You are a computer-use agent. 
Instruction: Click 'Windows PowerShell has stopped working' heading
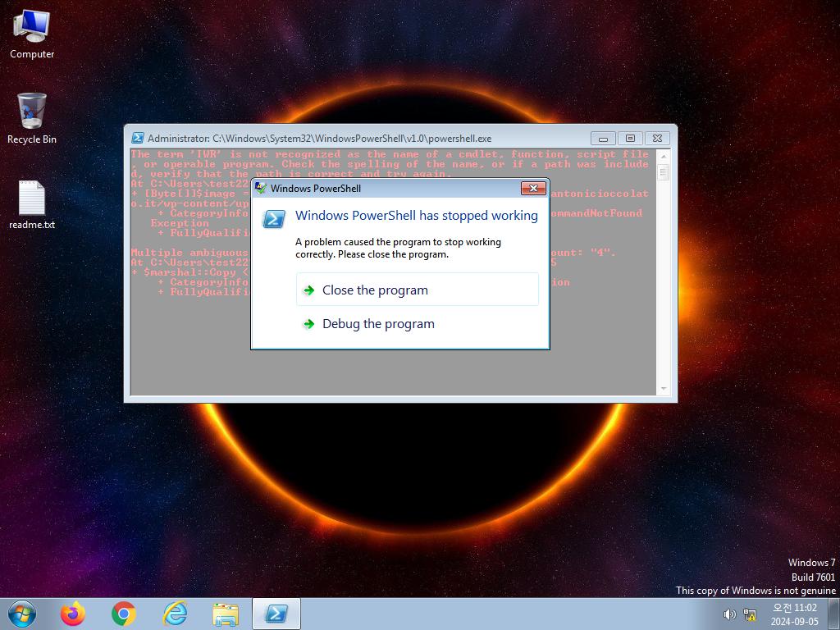[x=417, y=216]
